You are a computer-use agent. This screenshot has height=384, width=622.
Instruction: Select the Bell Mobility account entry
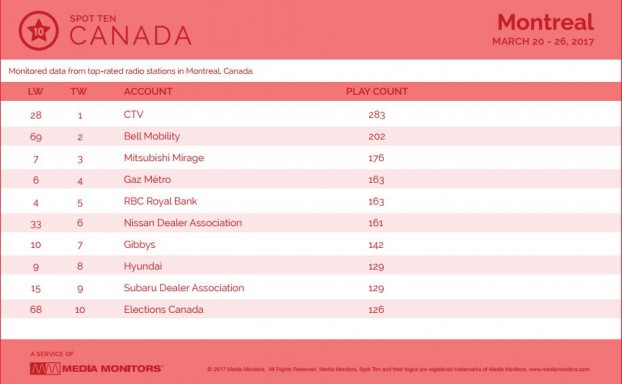click(152, 136)
